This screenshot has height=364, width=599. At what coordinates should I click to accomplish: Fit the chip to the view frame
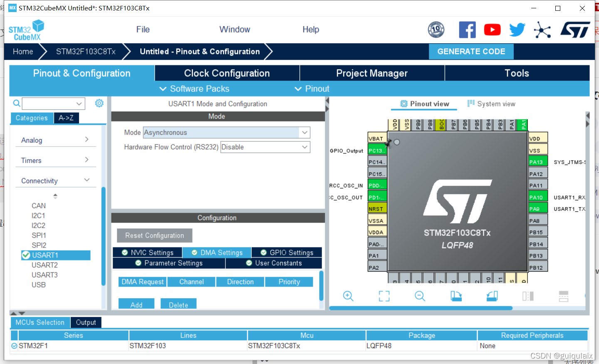384,296
